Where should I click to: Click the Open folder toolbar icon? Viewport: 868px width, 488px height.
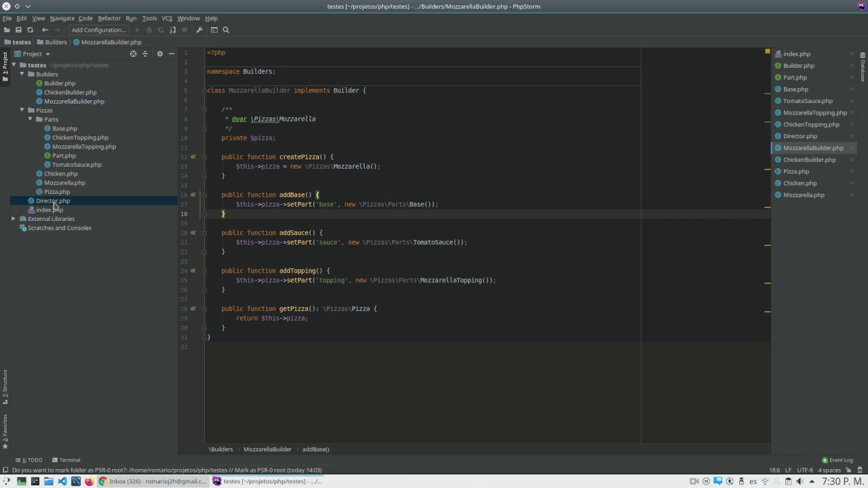[x=7, y=30]
